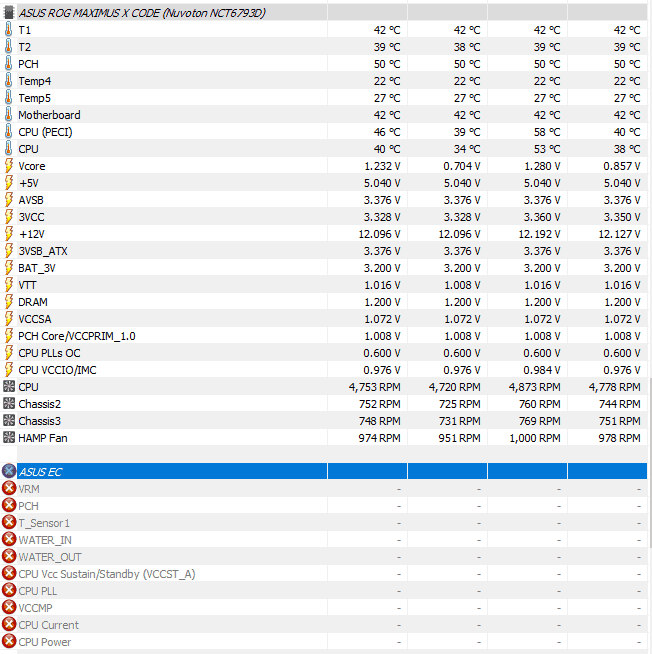652x654 pixels.
Task: Click the Chassis3 value 769 RPM
Action: tap(539, 421)
